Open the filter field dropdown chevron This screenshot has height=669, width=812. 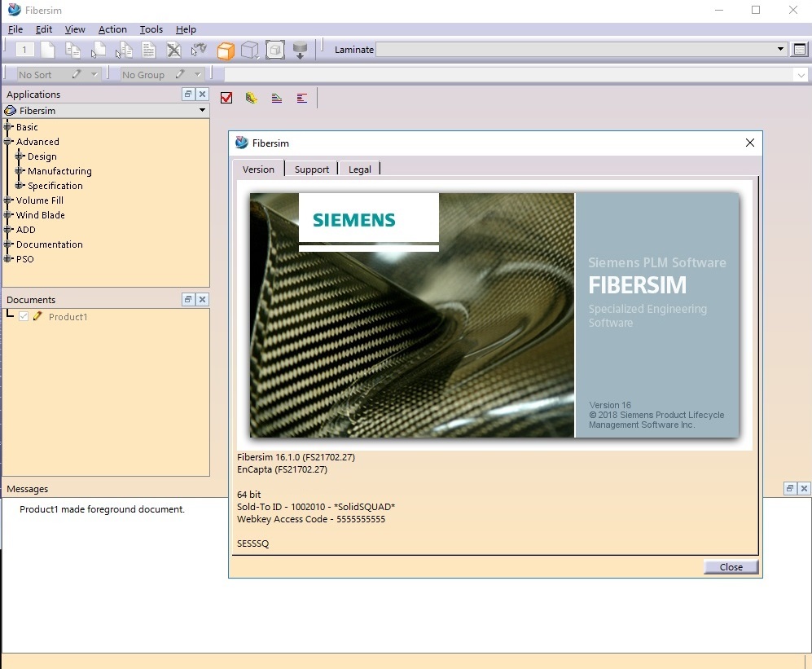(x=801, y=75)
